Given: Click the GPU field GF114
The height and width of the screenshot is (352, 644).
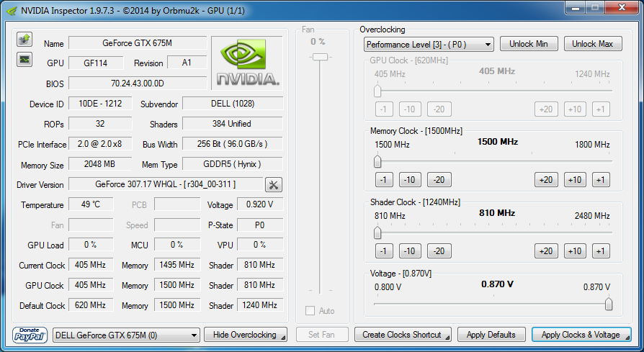Looking at the screenshot, I should click(96, 63).
